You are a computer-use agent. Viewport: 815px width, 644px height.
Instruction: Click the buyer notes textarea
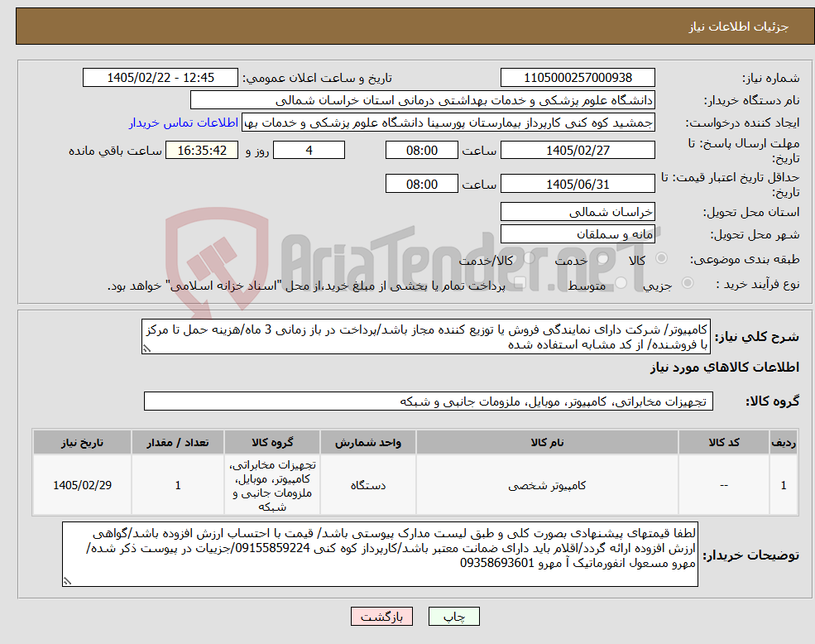pos(380,555)
